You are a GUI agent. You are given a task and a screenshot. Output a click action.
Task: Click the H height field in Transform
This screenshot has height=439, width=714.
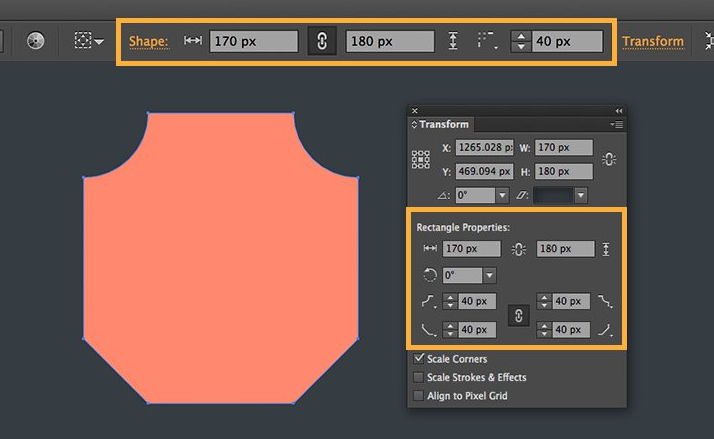coord(564,172)
